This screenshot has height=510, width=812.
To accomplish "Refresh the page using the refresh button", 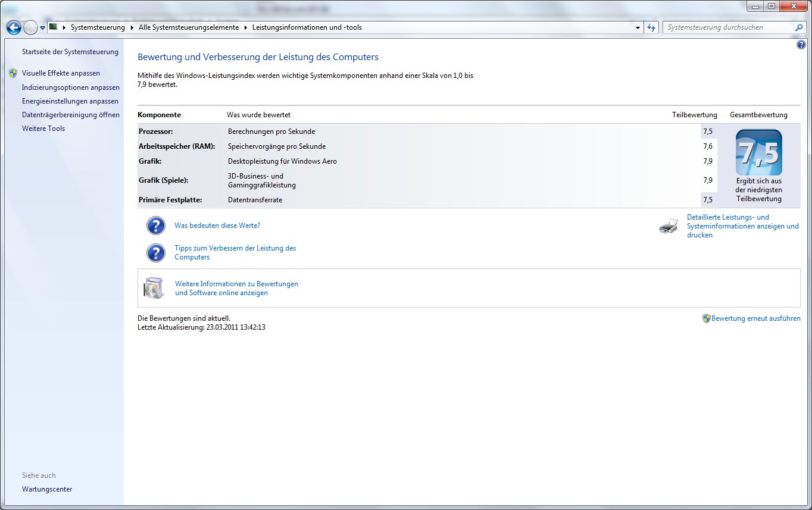I will click(x=651, y=27).
